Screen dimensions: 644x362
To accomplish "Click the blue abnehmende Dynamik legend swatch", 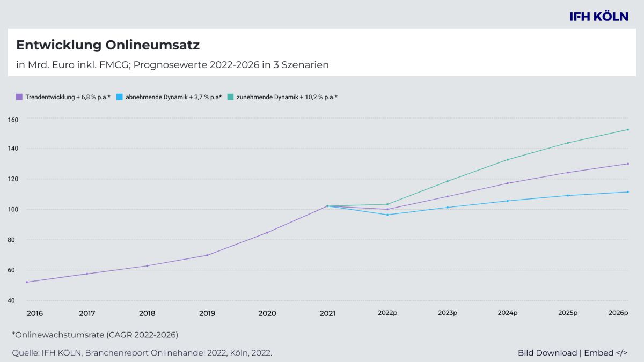I will (120, 97).
